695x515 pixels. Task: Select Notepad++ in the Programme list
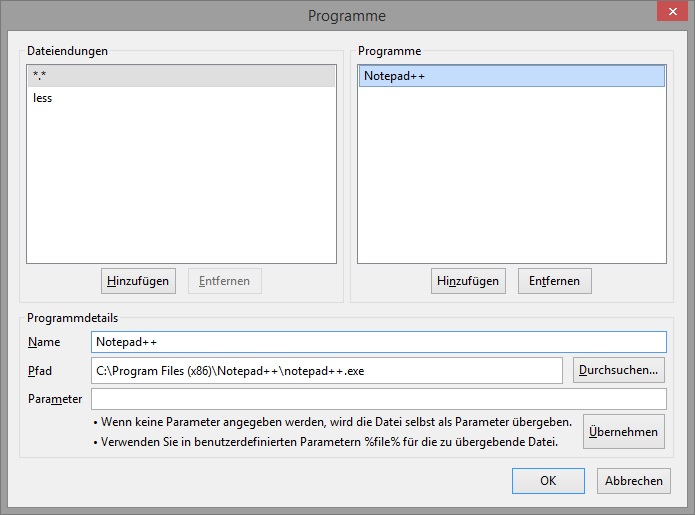tap(511, 77)
